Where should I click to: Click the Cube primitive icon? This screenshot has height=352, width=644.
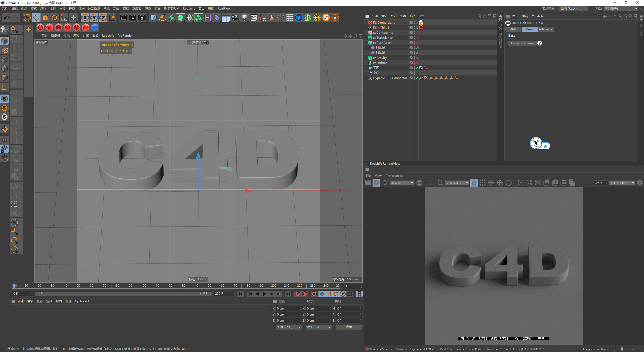point(153,18)
